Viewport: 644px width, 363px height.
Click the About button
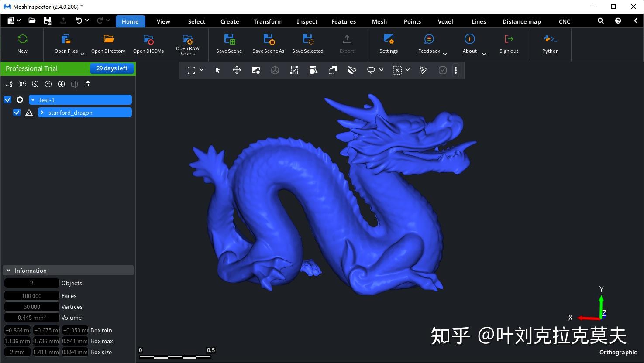(x=470, y=44)
